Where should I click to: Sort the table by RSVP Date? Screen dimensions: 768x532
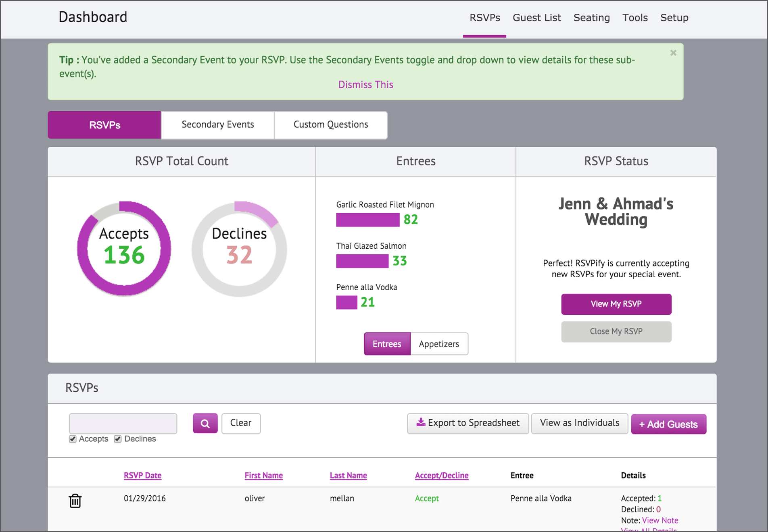pyautogui.click(x=143, y=476)
